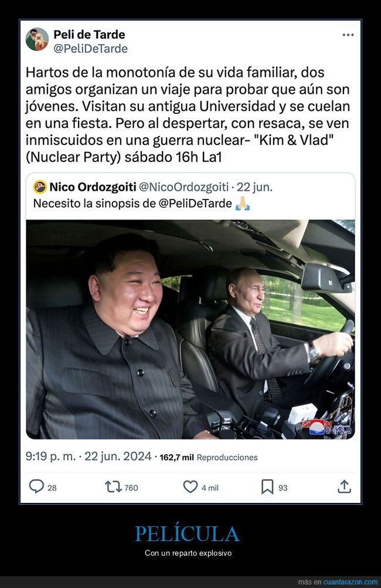Click the @PeliDeTarde mention in quoted tweet
The image size is (381, 588).
click(195, 203)
